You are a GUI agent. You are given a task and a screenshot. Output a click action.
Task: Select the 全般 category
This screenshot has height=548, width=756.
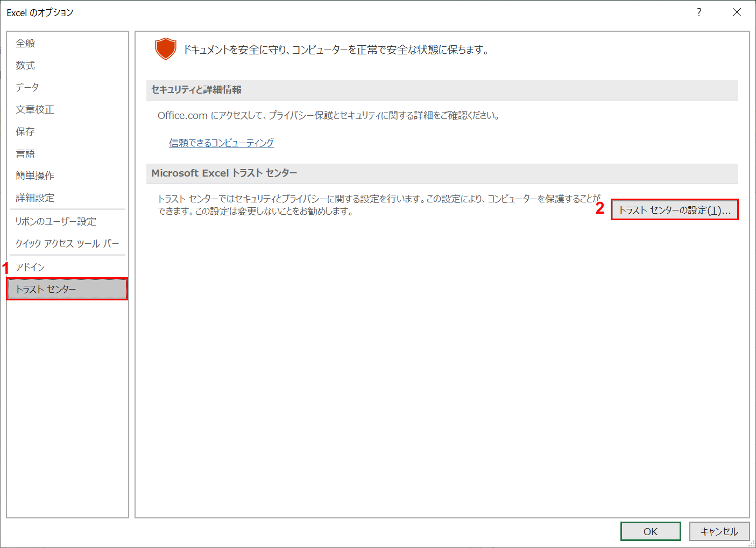67,43
